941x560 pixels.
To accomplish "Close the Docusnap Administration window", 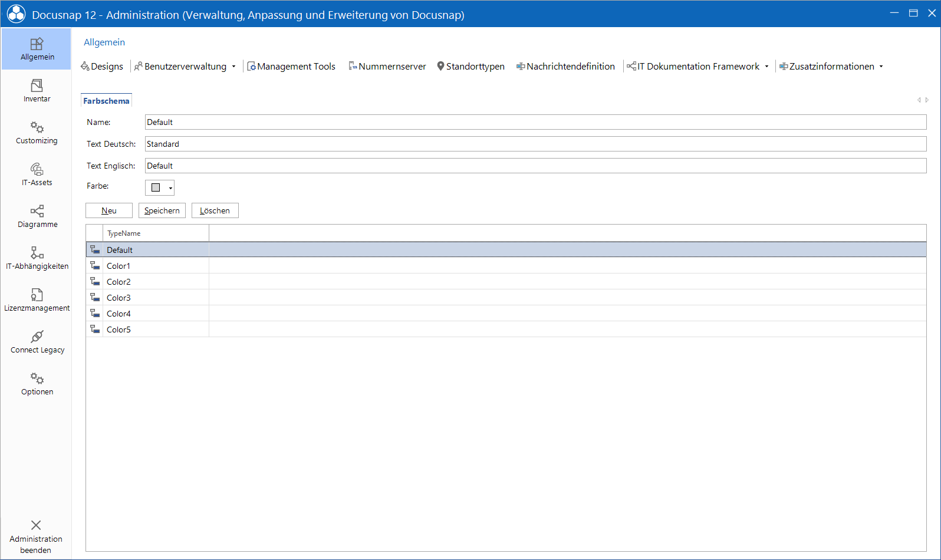I will [x=932, y=13].
